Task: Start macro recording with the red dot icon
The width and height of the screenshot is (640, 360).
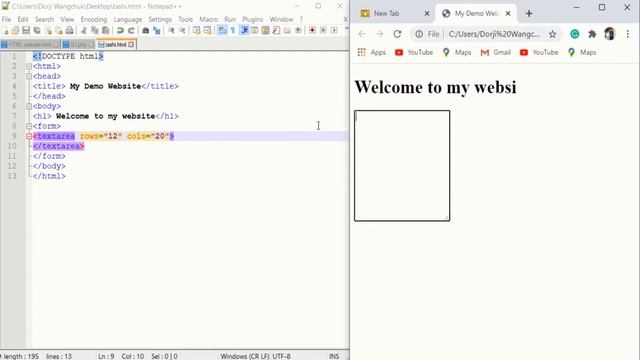Action: coord(313,31)
